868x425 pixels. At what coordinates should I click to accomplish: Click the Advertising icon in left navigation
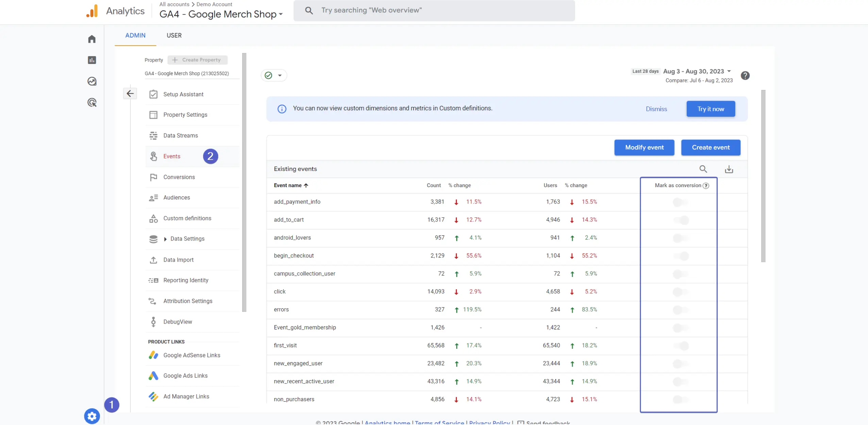pos(91,102)
